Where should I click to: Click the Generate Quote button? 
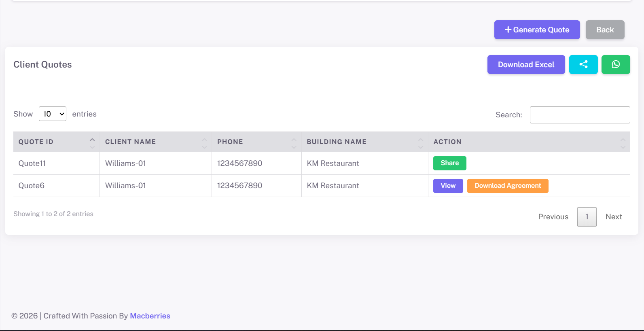click(537, 30)
